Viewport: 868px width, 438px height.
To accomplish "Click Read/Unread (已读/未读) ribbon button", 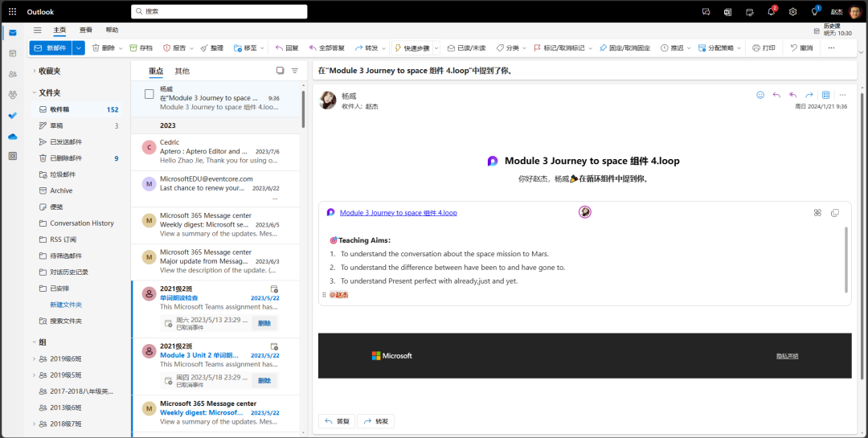I will pyautogui.click(x=466, y=48).
